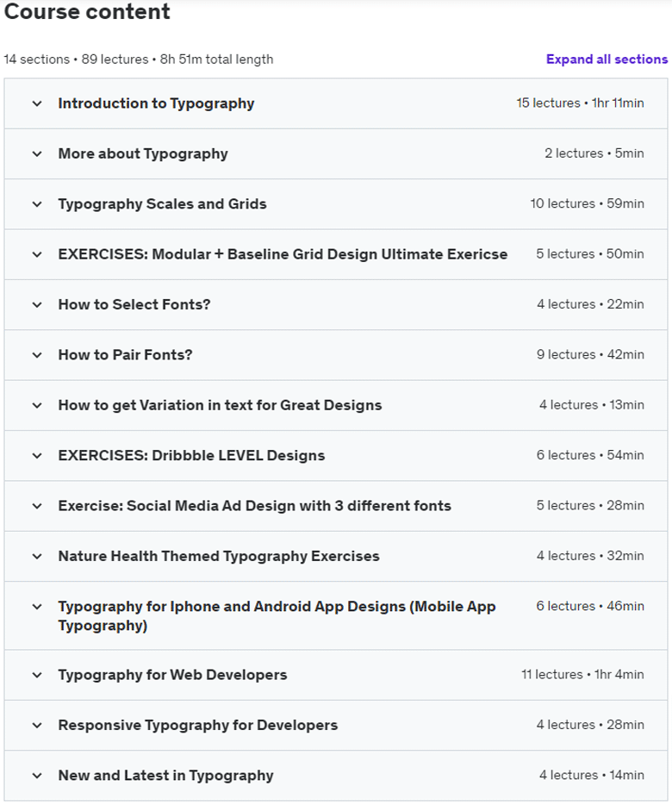The height and width of the screenshot is (805, 672).
Task: Expand chevron for New and Latest in Typography
Action: (37, 776)
